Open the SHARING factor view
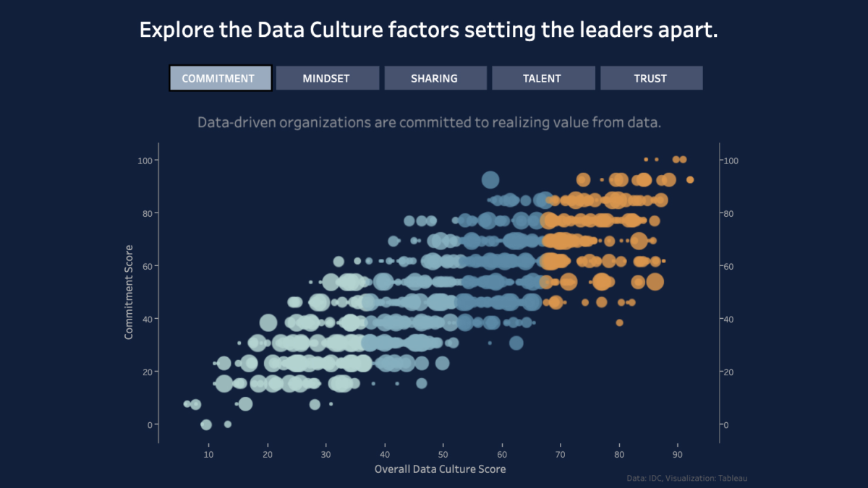 click(x=435, y=77)
